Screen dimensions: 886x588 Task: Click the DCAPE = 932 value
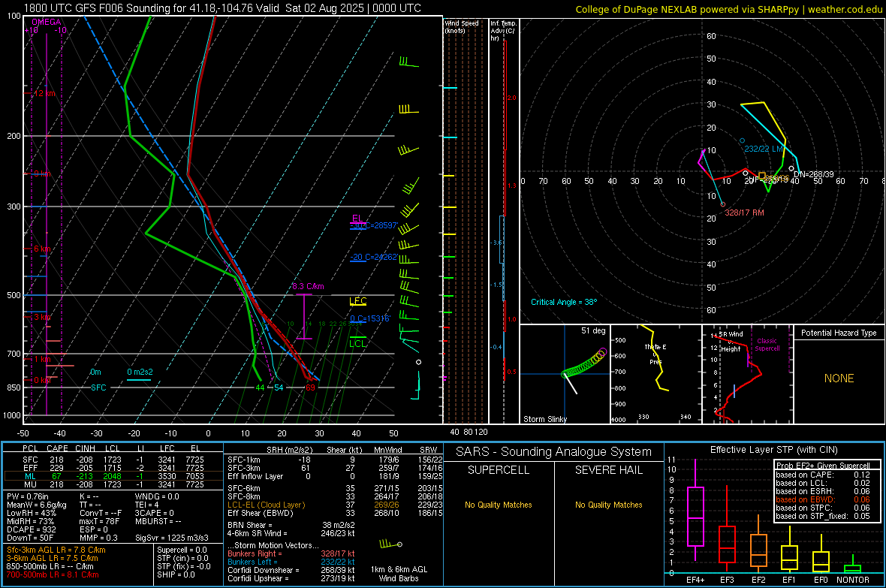31,529
